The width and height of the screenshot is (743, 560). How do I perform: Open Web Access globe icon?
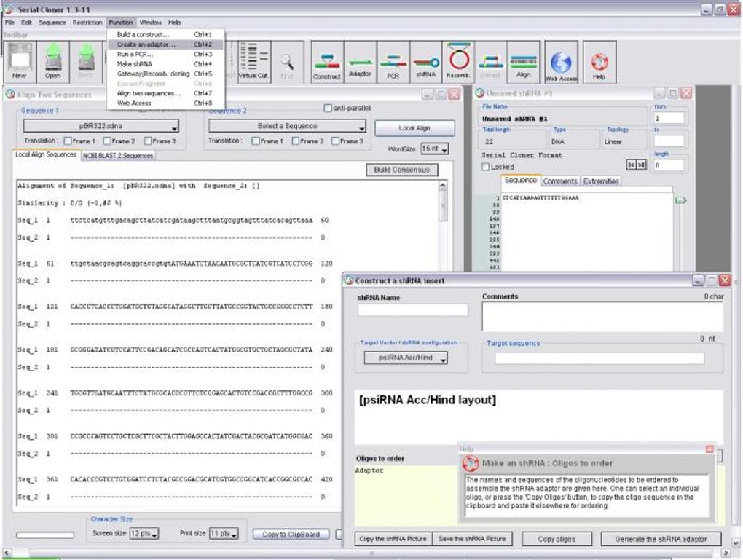(561, 62)
